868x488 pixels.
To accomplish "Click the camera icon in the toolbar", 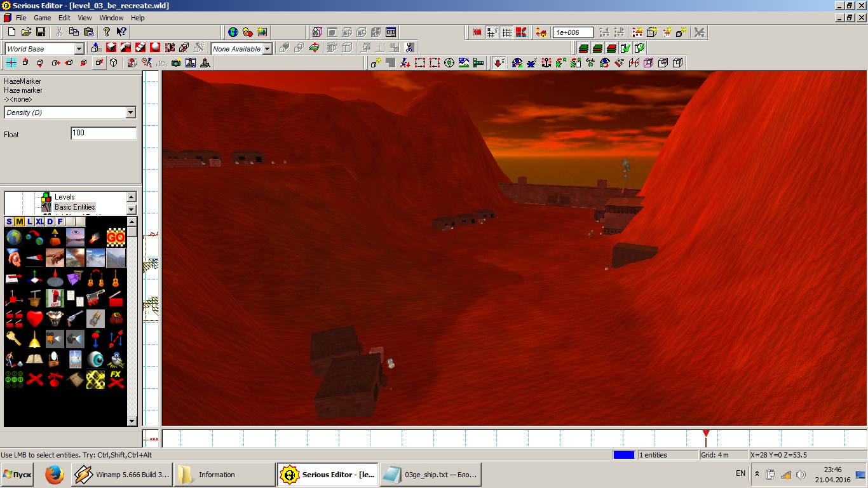I will point(175,63).
